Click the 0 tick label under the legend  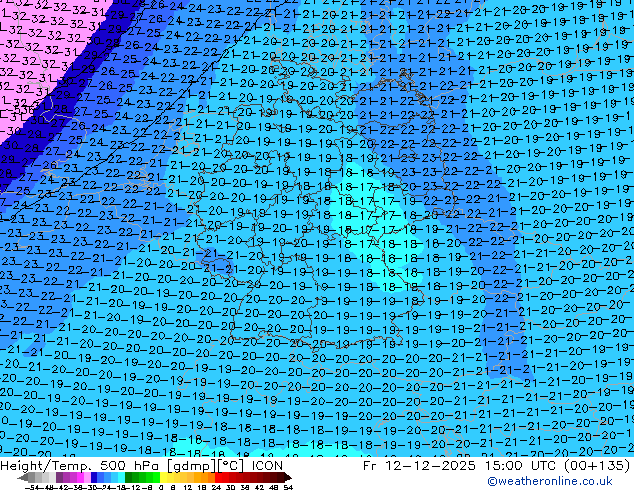click(161, 487)
